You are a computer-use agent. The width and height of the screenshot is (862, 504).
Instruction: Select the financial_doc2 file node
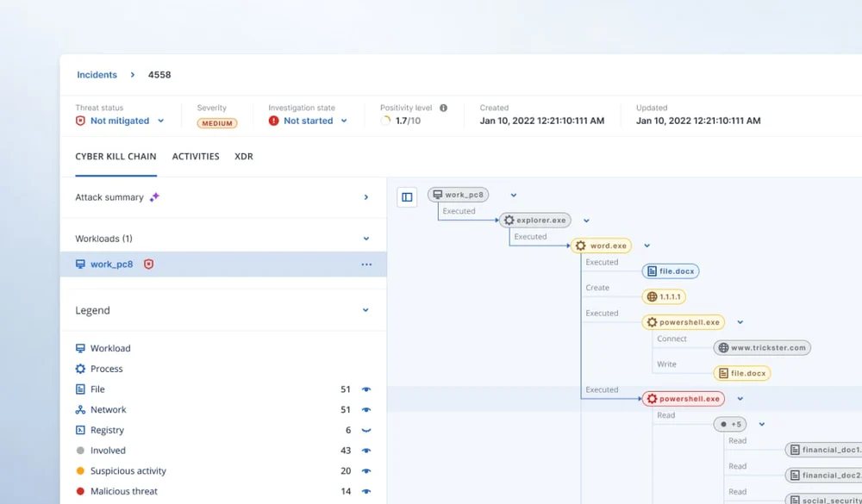[x=823, y=475]
